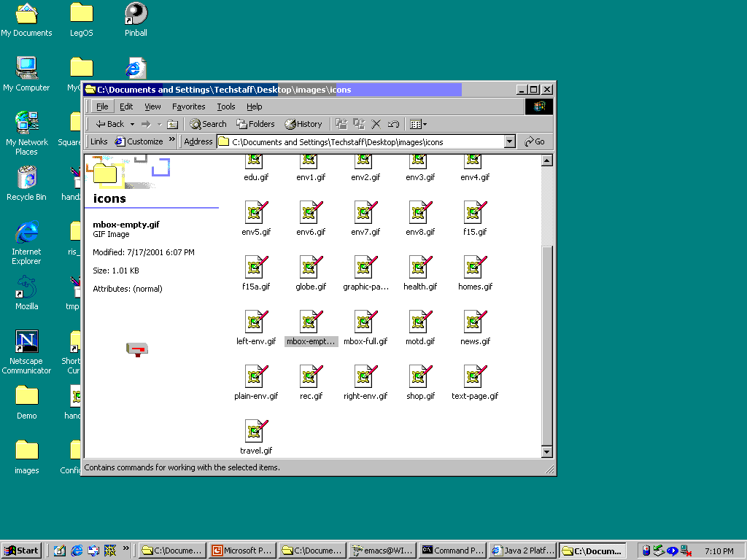The image size is (747, 560).
Task: Click the Move To toolbar icon
Action: 341,124
